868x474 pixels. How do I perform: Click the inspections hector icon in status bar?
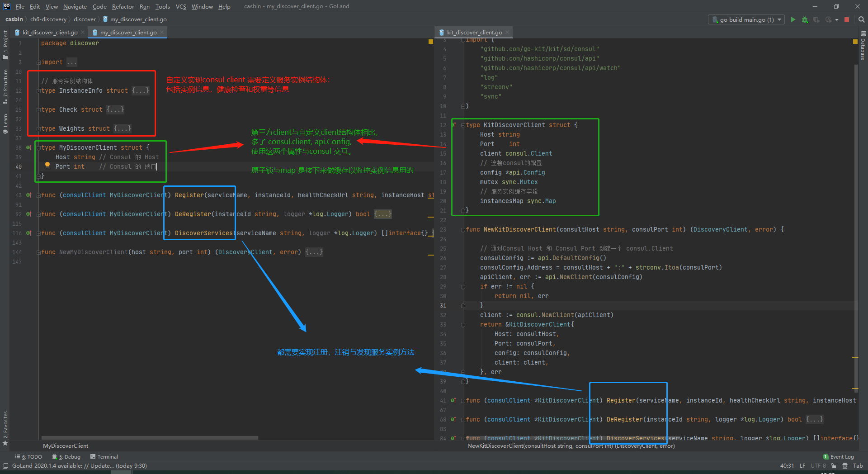(x=845, y=466)
